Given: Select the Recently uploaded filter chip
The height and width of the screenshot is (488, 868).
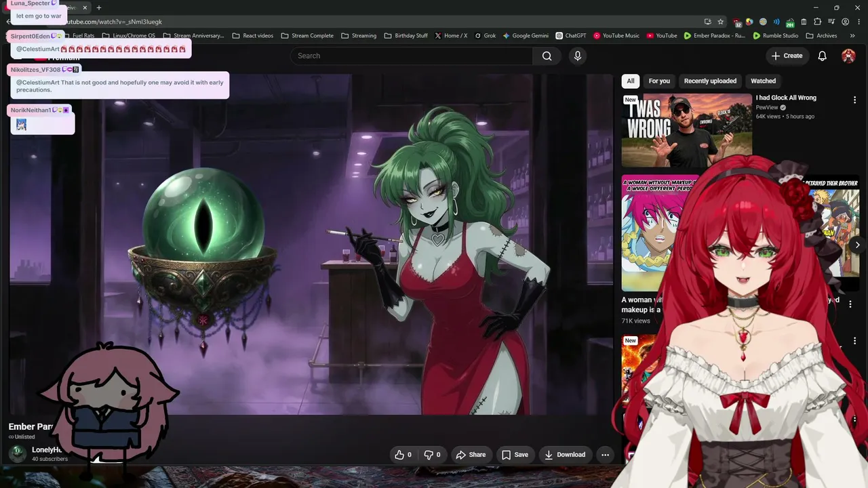Looking at the screenshot, I should 710,81.
